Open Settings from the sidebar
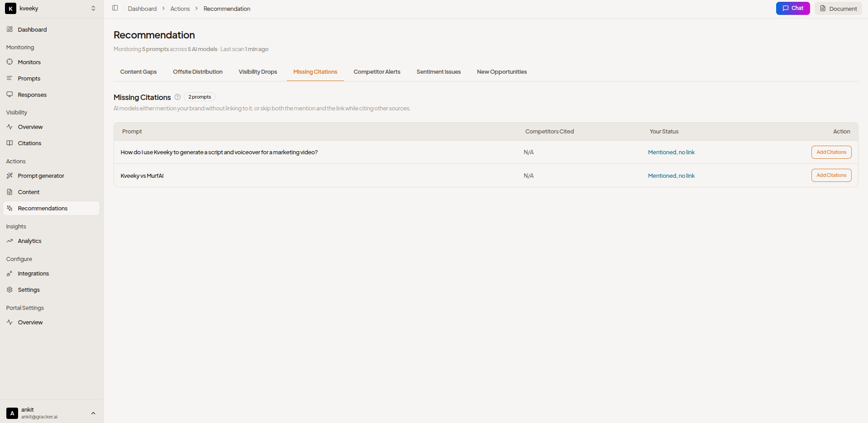The height and width of the screenshot is (423, 868). pos(29,290)
